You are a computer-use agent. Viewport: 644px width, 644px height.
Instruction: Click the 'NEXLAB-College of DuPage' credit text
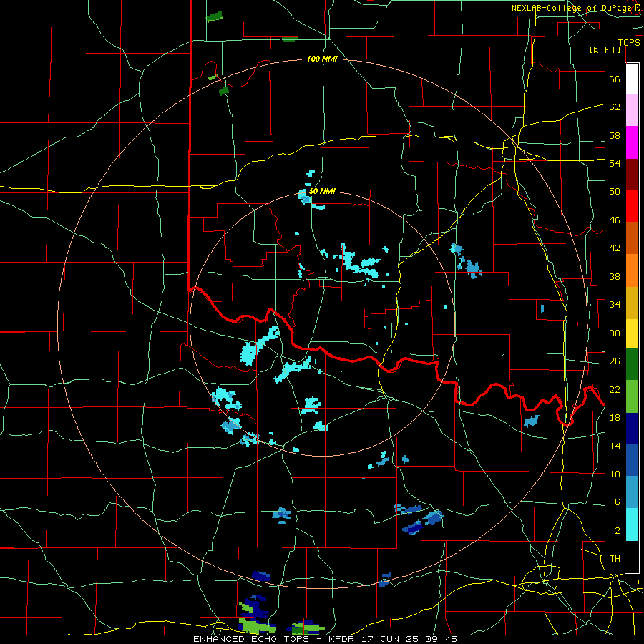pos(572,8)
